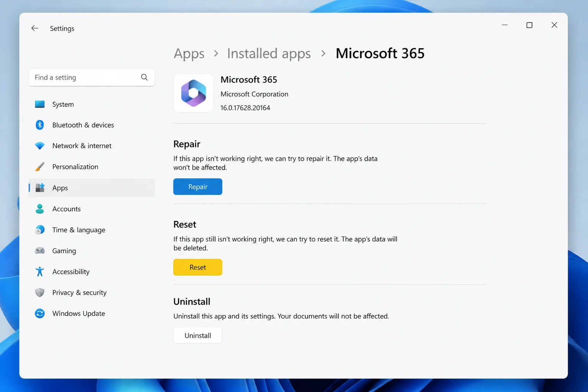Click the Gaming controller icon
The image size is (588, 392).
40,250
